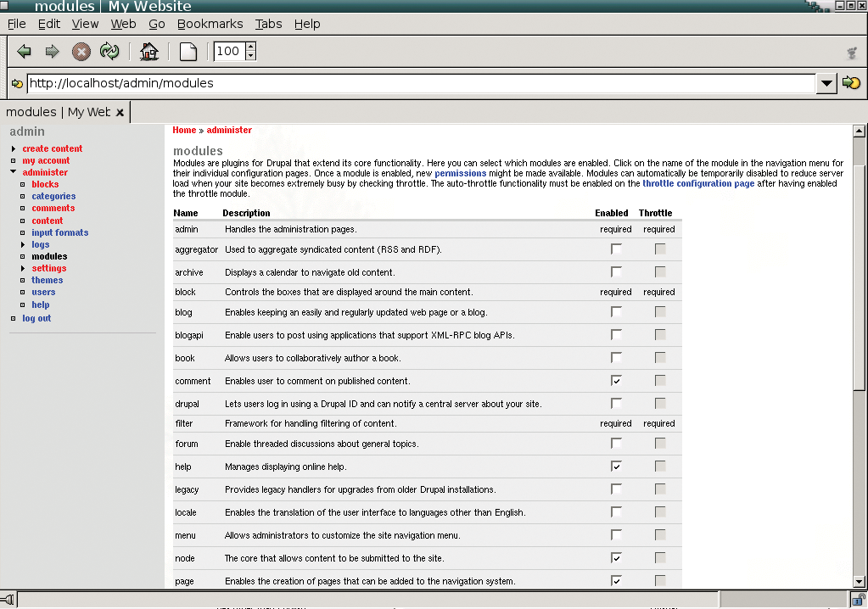Disable the comment module Enabled checkbox
Screen dimensions: 868x609
[x=616, y=381]
